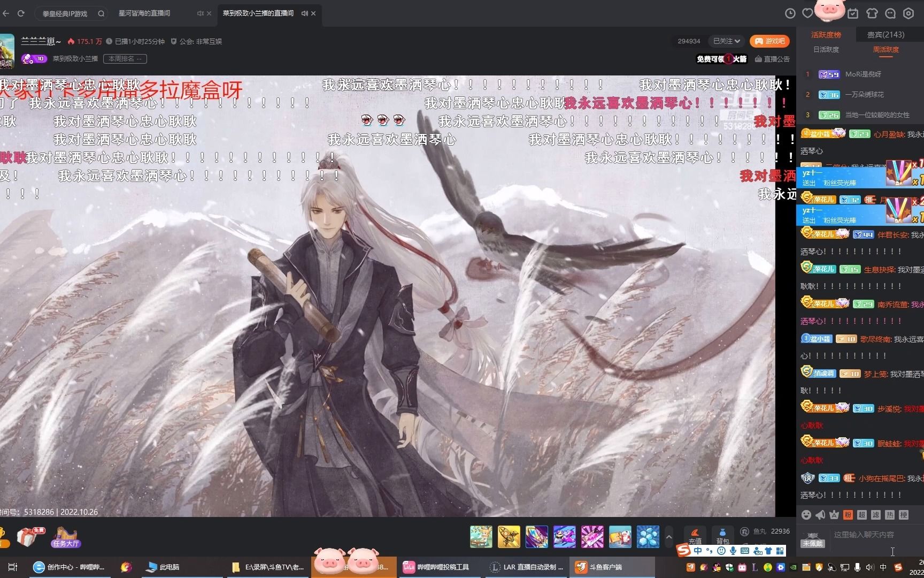
Task: Send the anime girl gift
Action: 481,537
